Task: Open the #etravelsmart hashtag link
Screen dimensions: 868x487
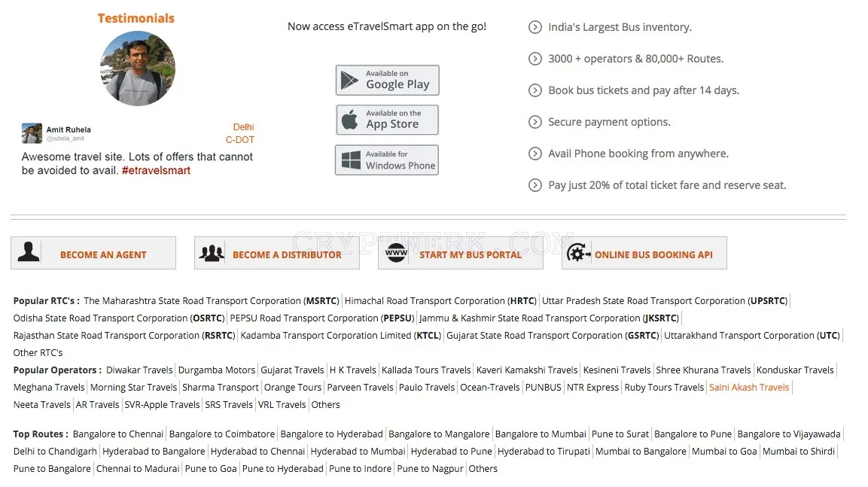Action: 156,170
